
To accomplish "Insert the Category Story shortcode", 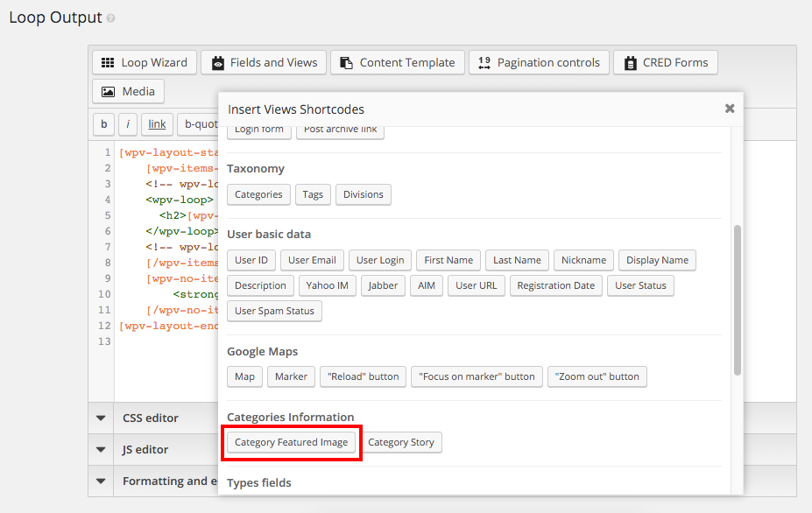I will [x=401, y=443].
